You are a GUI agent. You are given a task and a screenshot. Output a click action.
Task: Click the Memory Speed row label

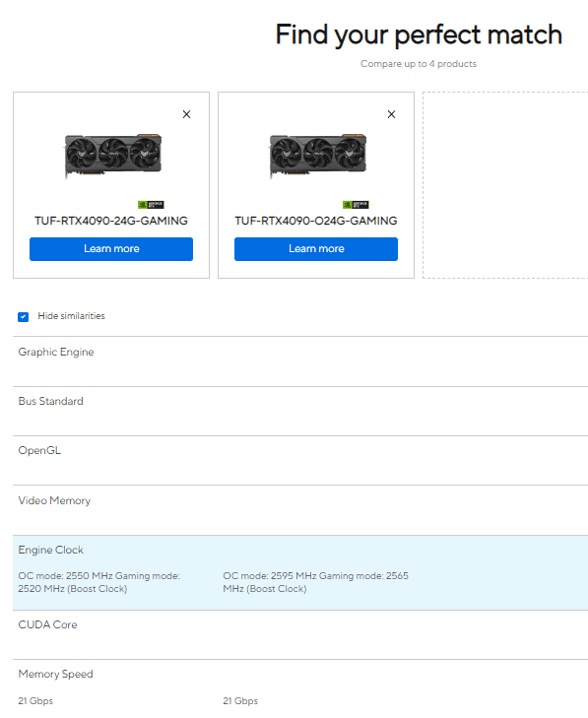(x=55, y=674)
